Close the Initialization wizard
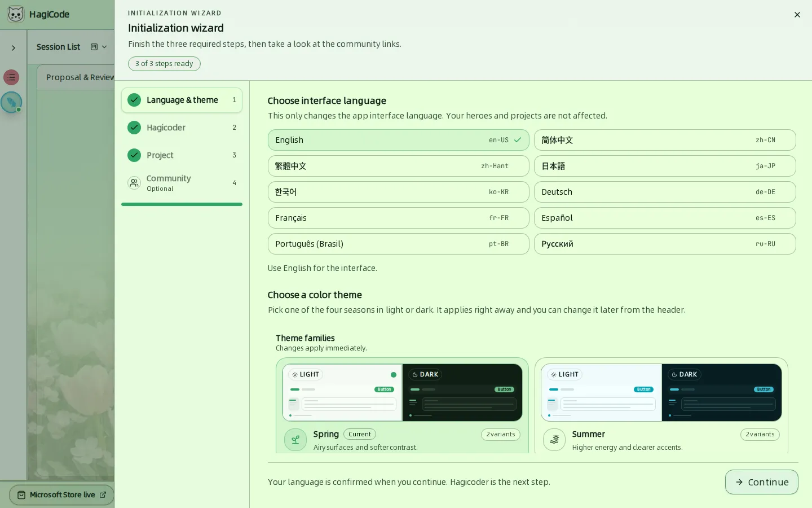 (x=797, y=15)
